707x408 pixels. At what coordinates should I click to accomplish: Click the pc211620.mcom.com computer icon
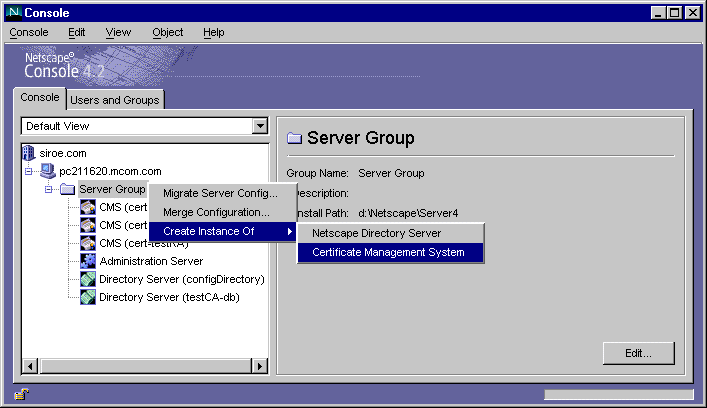pos(47,171)
